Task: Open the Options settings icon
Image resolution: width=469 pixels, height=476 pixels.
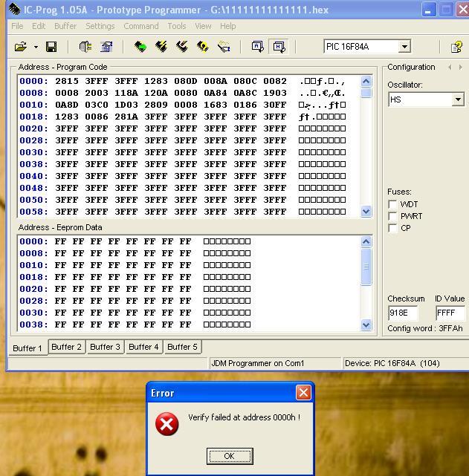Action: (x=106, y=47)
